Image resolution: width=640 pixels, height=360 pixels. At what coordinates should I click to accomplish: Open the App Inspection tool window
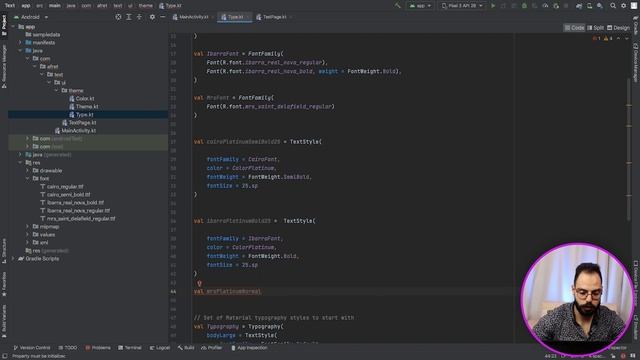(249, 348)
